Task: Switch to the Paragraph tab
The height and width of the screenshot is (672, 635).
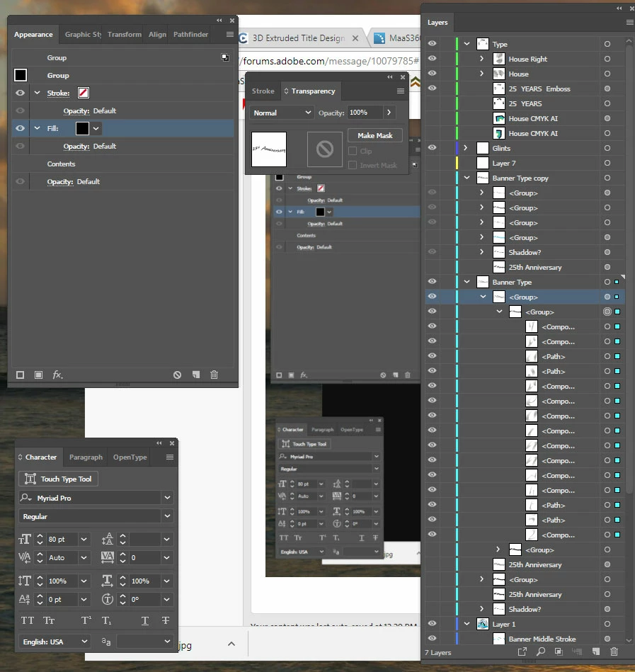Action: (x=86, y=457)
